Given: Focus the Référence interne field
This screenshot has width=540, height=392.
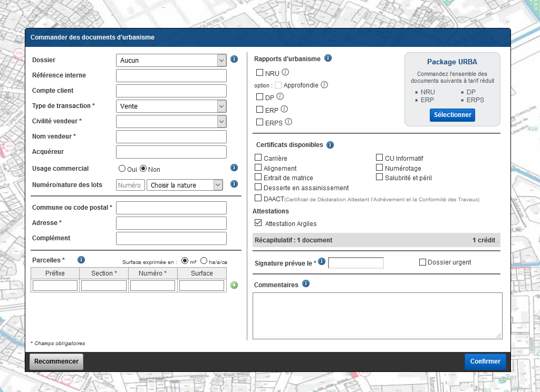Looking at the screenshot, I should click(171, 75).
